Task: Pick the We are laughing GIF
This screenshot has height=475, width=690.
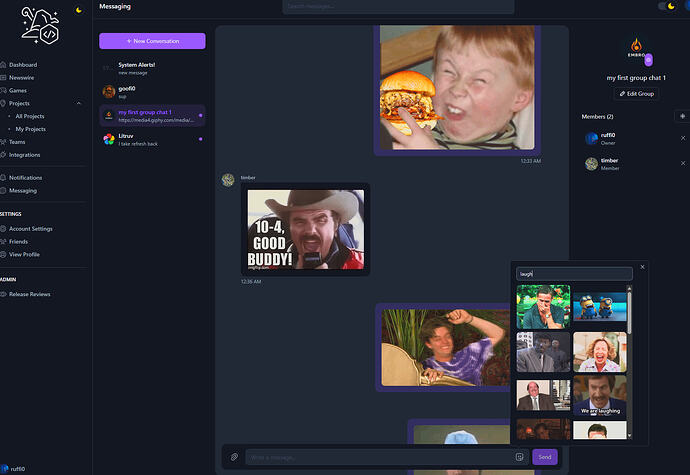Action: click(599, 395)
